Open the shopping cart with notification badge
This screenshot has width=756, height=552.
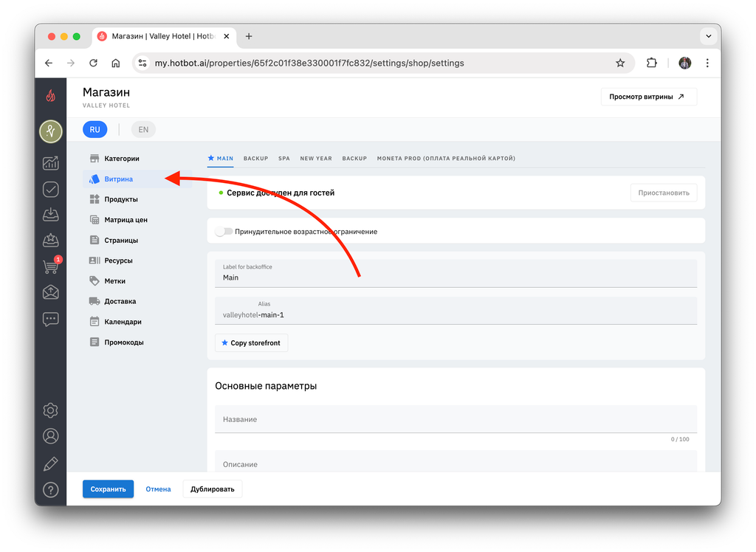(52, 266)
